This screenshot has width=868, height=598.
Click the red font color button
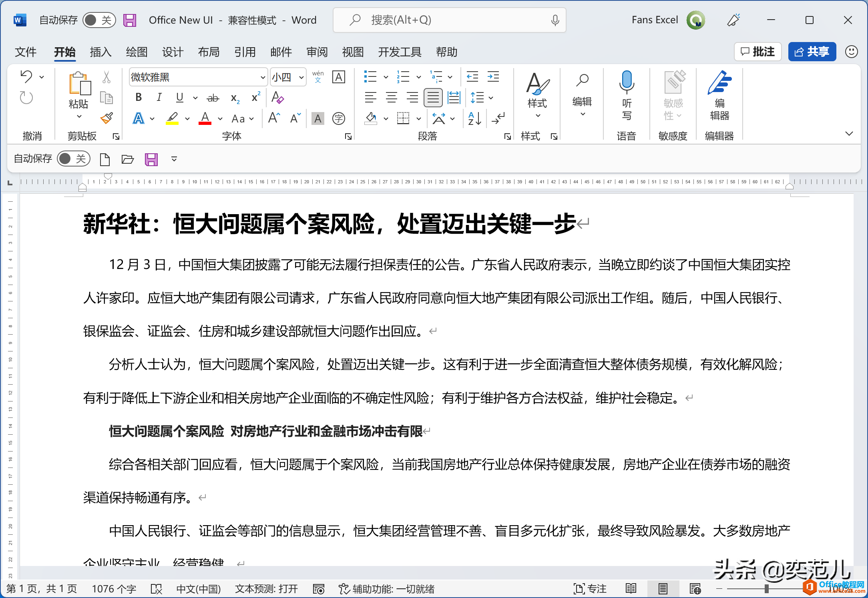click(x=205, y=118)
